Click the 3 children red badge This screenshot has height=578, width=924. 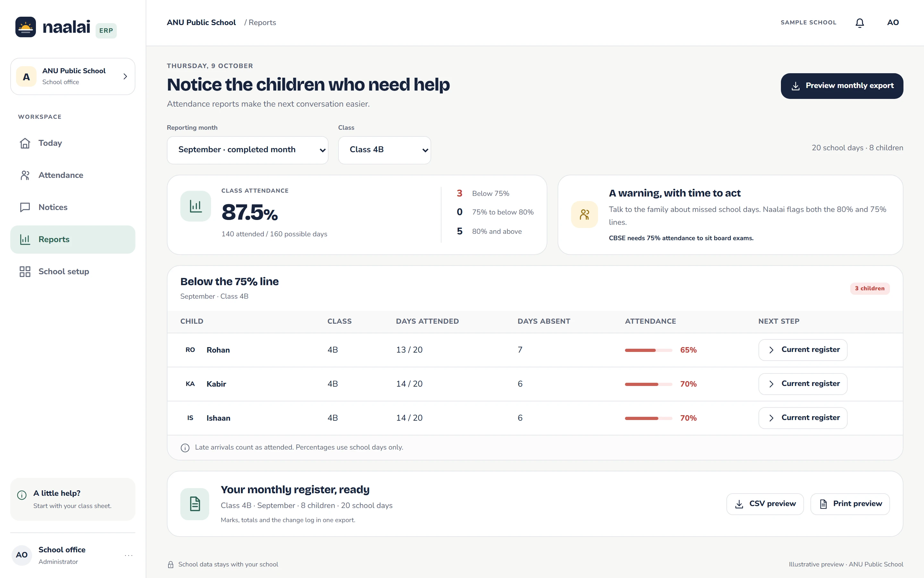869,289
